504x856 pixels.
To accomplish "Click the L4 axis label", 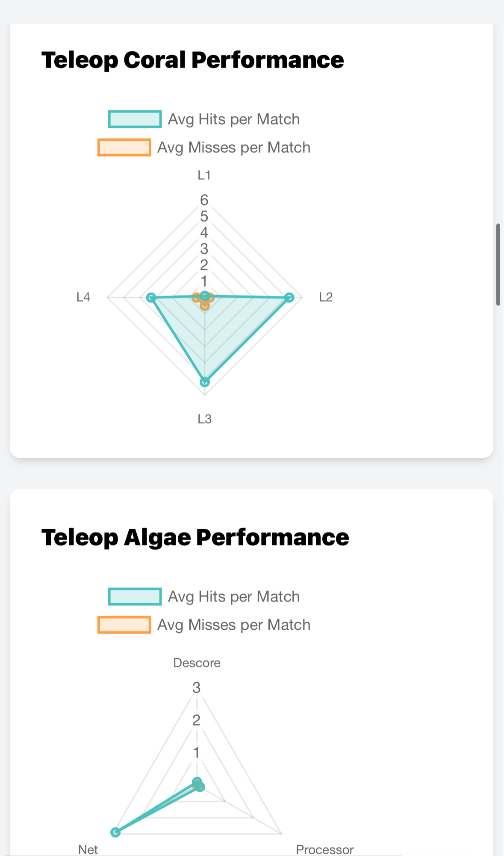I will (x=83, y=297).
